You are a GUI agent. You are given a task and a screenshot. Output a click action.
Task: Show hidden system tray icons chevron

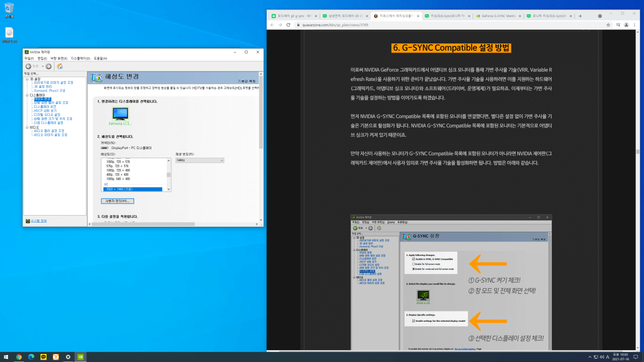pyautogui.click(x=589, y=357)
